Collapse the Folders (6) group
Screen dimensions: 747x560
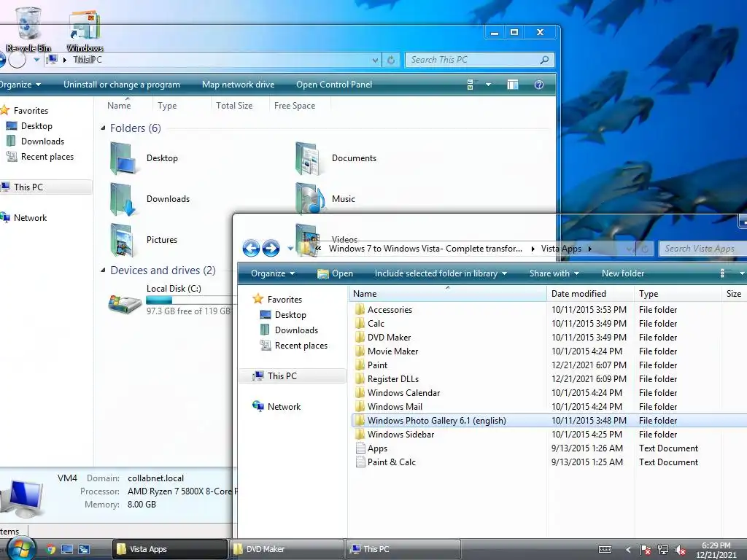103,128
